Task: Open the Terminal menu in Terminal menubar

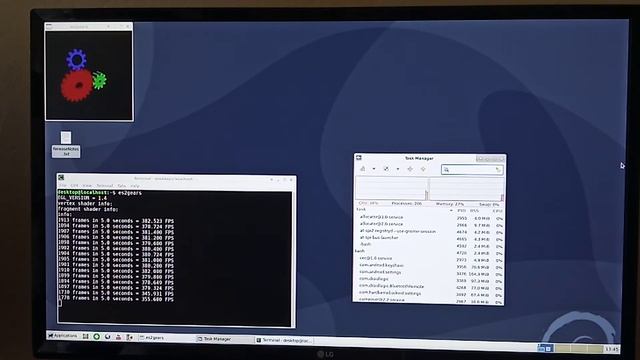Action: (x=104, y=186)
